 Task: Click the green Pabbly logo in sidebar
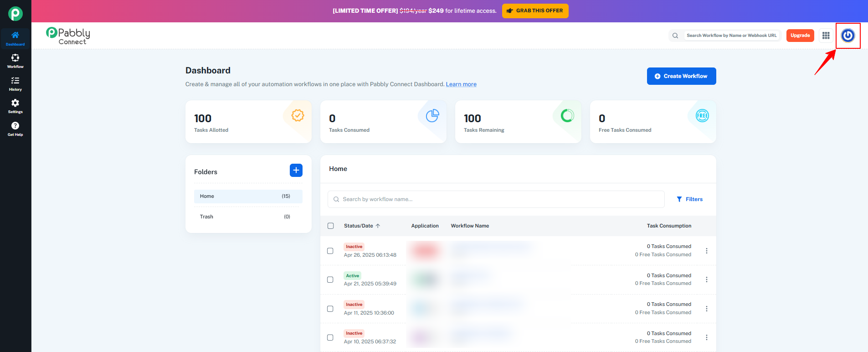(15, 14)
